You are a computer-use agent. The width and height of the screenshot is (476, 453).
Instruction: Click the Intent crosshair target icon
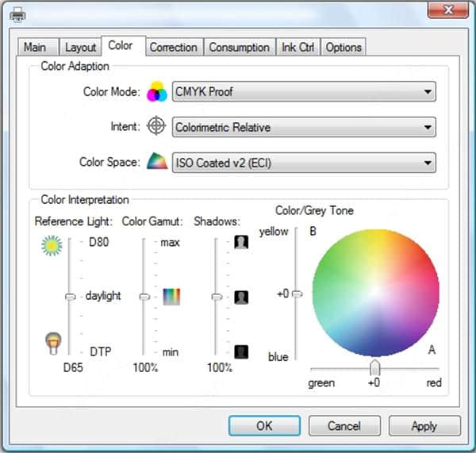click(x=156, y=125)
